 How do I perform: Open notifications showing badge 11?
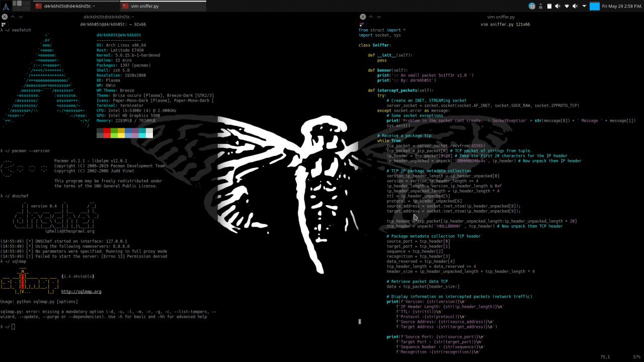coord(532,6)
